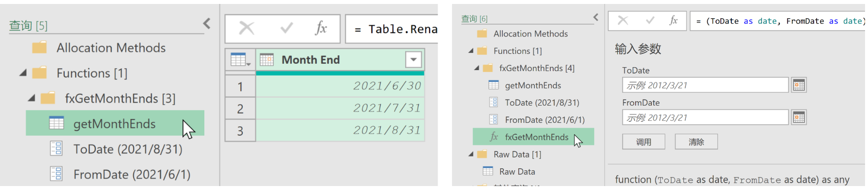This screenshot has height=190, width=868.
Task: Click right formula text with ToDate as date
Action: pyautogui.click(x=780, y=21)
